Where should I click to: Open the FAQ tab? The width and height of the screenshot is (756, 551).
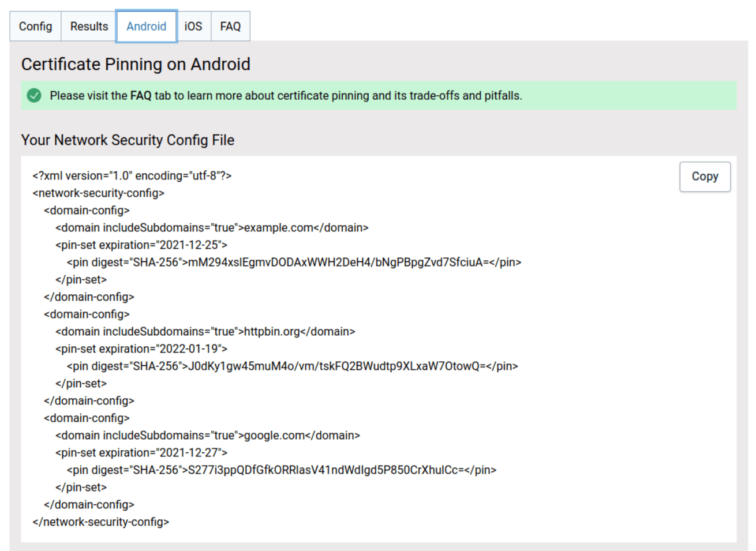pyautogui.click(x=230, y=26)
